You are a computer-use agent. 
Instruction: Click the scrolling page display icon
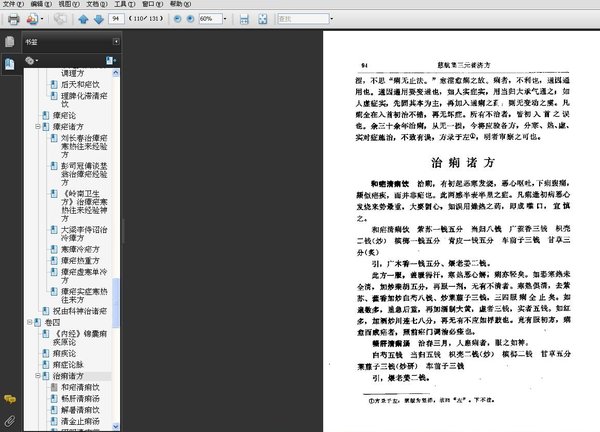point(244,19)
